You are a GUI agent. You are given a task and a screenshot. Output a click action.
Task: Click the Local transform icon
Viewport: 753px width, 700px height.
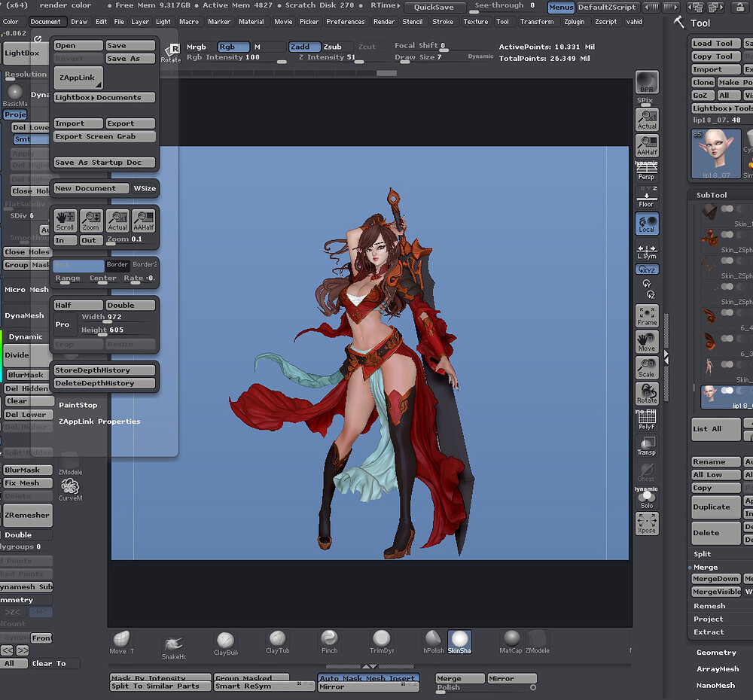[x=647, y=224]
